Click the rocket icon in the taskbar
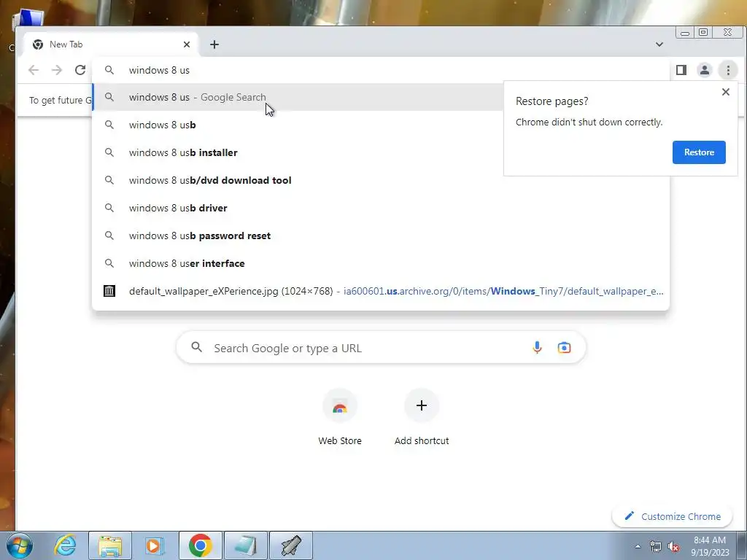Viewport: 747px width, 560px height. click(291, 545)
